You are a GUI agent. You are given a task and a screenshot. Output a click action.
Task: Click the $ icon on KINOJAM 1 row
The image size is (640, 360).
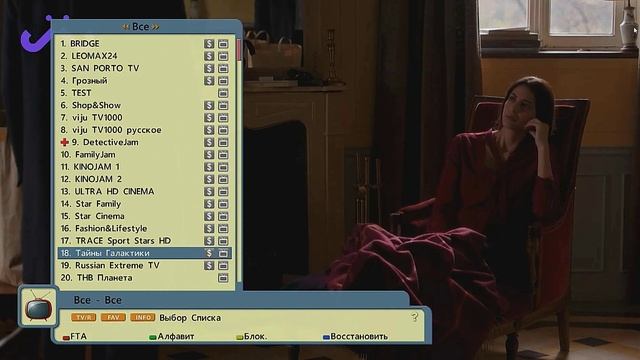pos(209,167)
